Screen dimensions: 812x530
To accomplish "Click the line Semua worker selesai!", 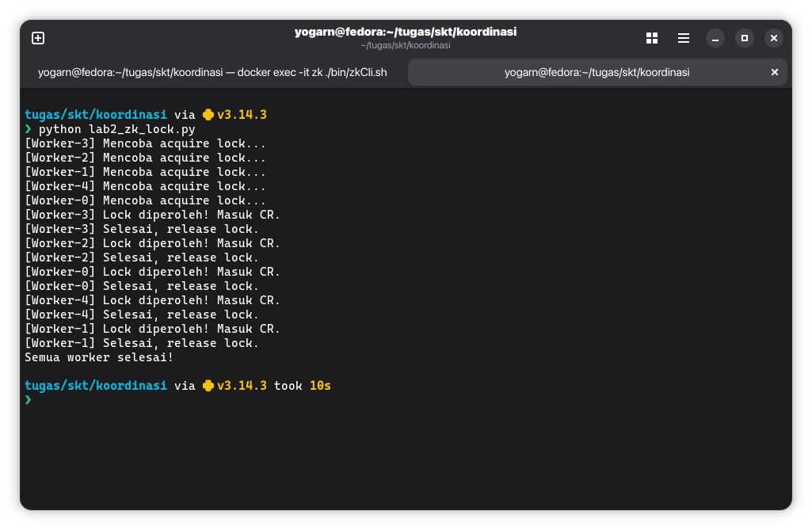I will coord(99,357).
